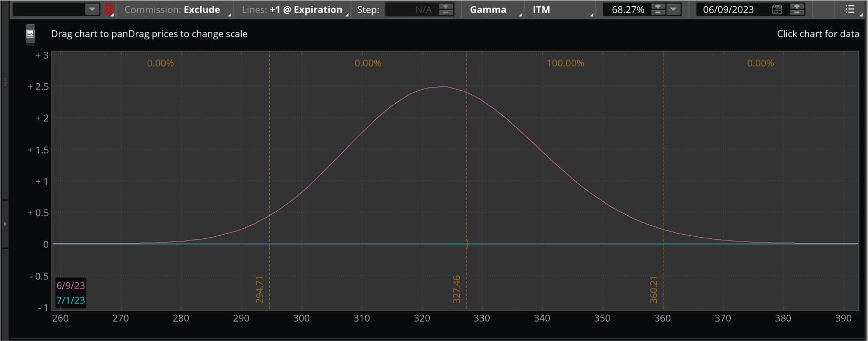Click the 360.21 upper price slice line
This screenshot has height=341, width=868.
(x=664, y=180)
